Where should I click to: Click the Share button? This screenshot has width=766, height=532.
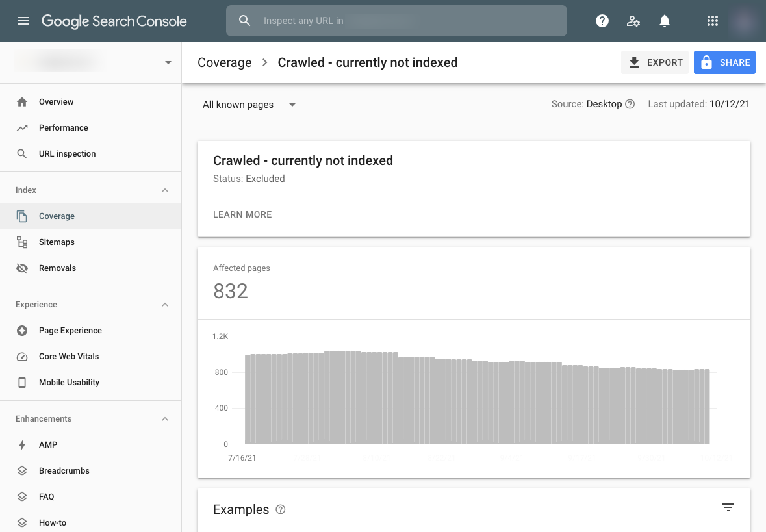(724, 62)
